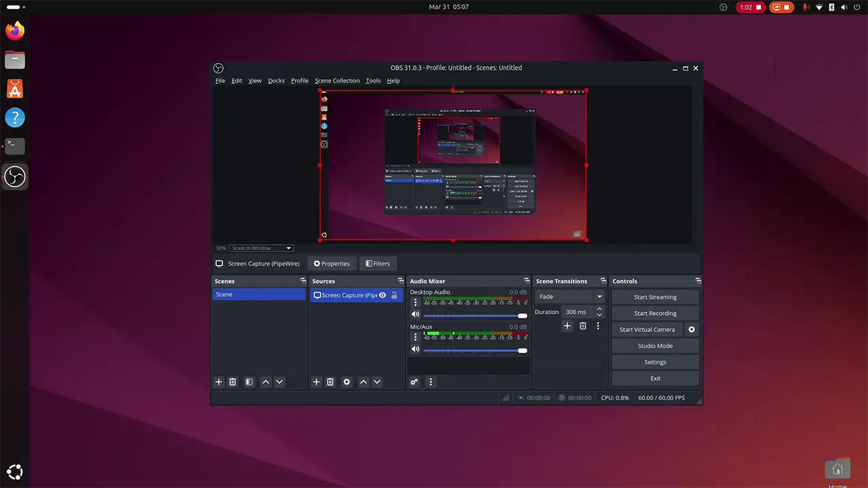Remove selected scene with trash icon
868x488 pixels.
pyautogui.click(x=233, y=382)
